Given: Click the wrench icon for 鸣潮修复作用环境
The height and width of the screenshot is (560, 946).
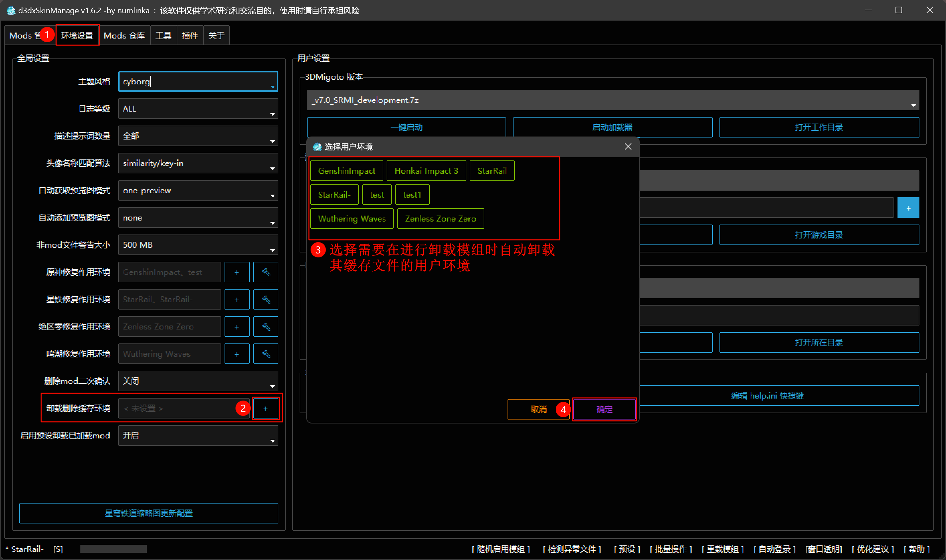Looking at the screenshot, I should click(x=266, y=354).
